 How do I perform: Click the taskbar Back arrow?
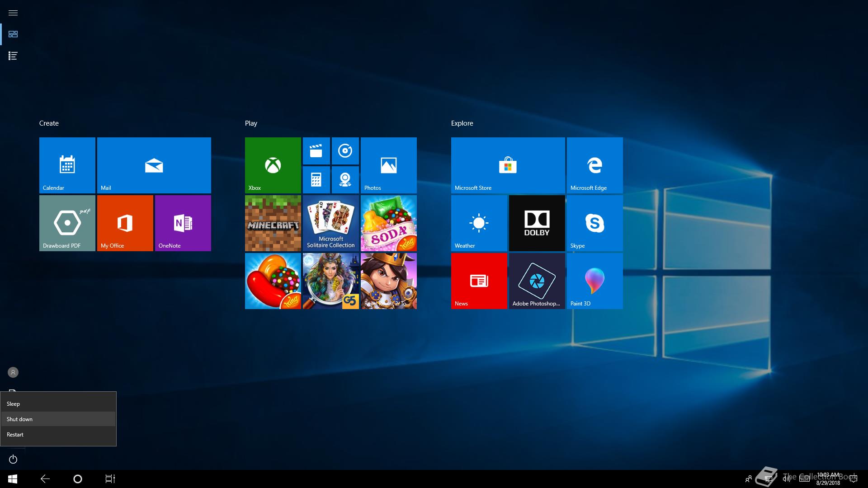(x=45, y=479)
